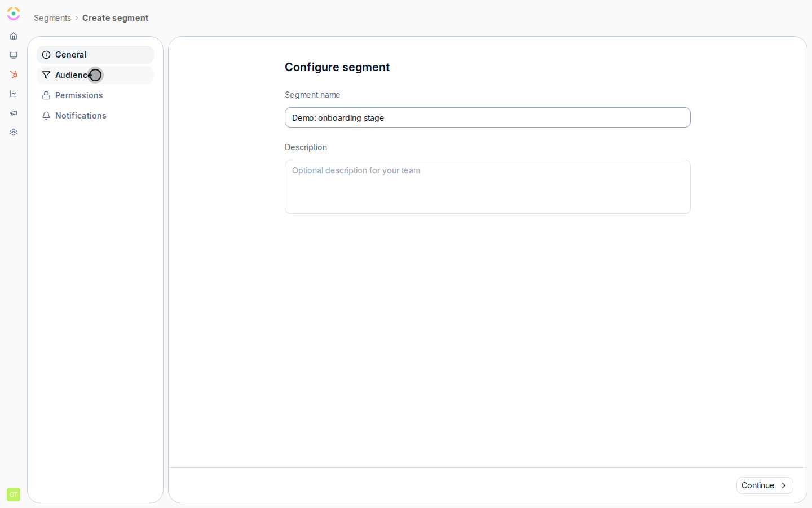The height and width of the screenshot is (508, 812).
Task: Click the Create segment breadcrumb
Action: (x=116, y=18)
